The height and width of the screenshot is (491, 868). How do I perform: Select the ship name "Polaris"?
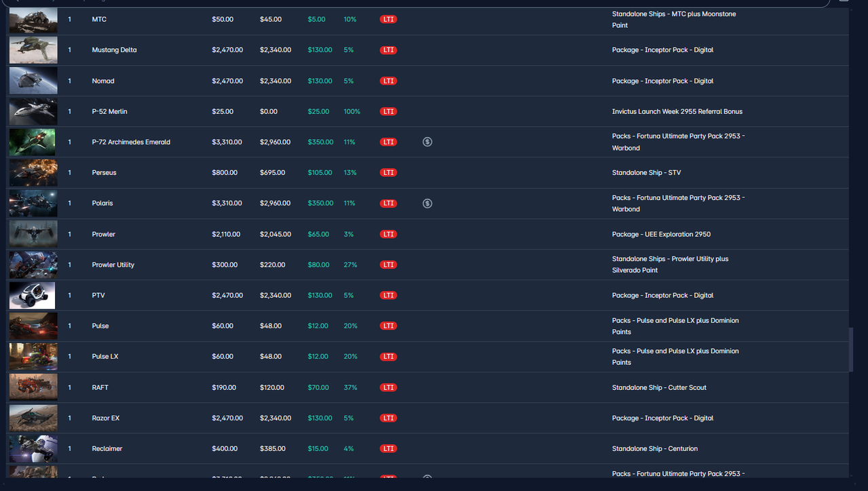point(102,203)
